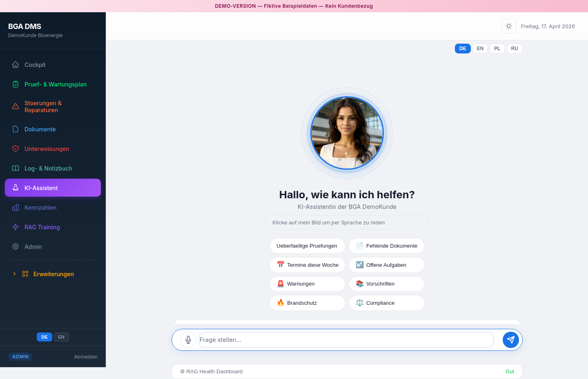This screenshot has height=379, width=588.
Task: Click the Dokumente document icon
Action: pyautogui.click(x=15, y=129)
